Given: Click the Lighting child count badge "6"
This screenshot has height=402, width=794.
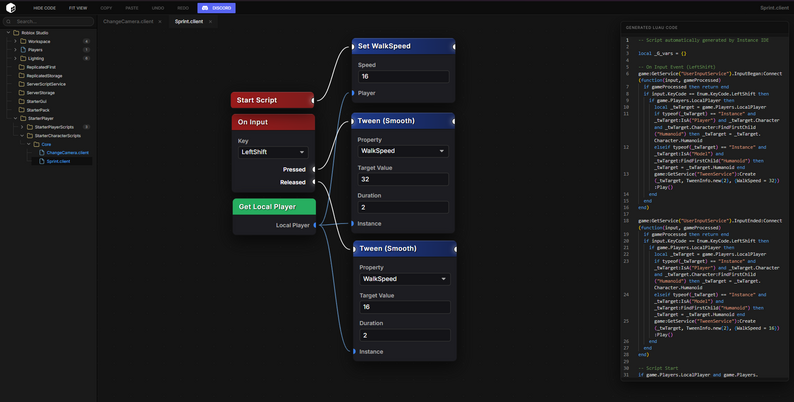Looking at the screenshot, I should [87, 58].
